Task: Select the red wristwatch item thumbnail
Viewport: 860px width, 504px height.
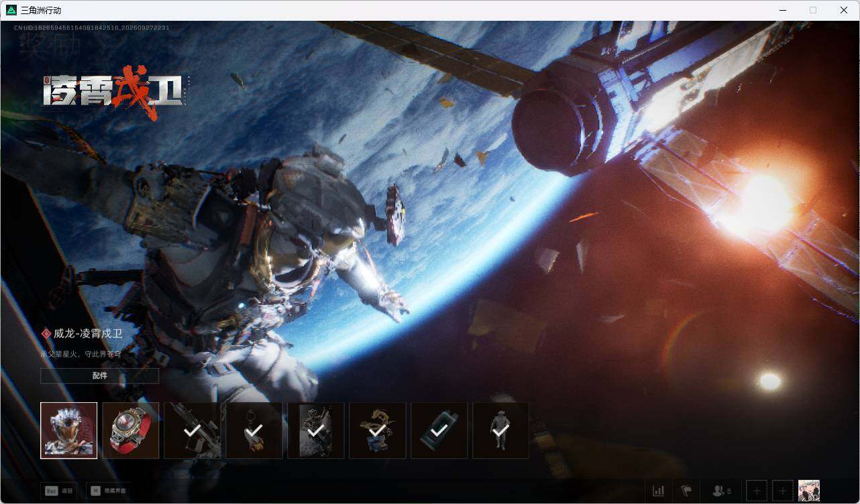Action: [131, 430]
